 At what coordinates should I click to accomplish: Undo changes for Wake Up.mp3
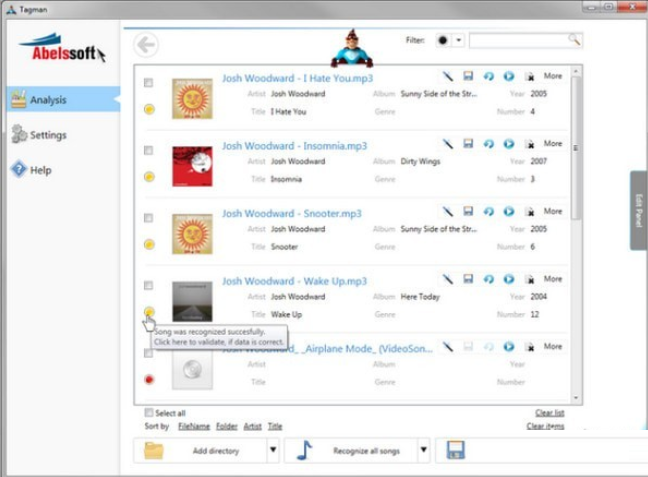click(488, 279)
